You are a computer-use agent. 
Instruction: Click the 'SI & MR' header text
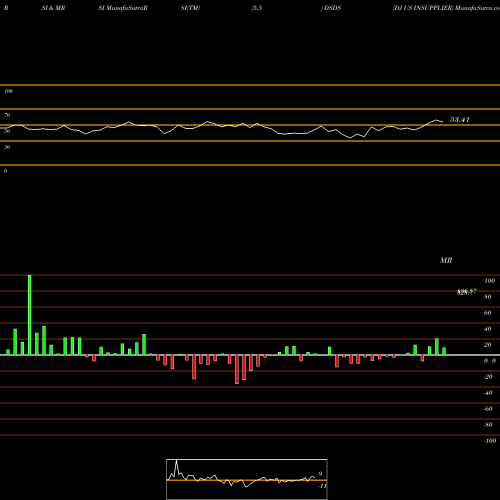53,8
